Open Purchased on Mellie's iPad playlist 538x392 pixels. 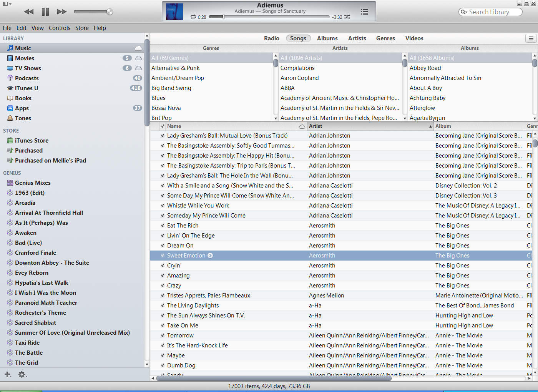46,160
